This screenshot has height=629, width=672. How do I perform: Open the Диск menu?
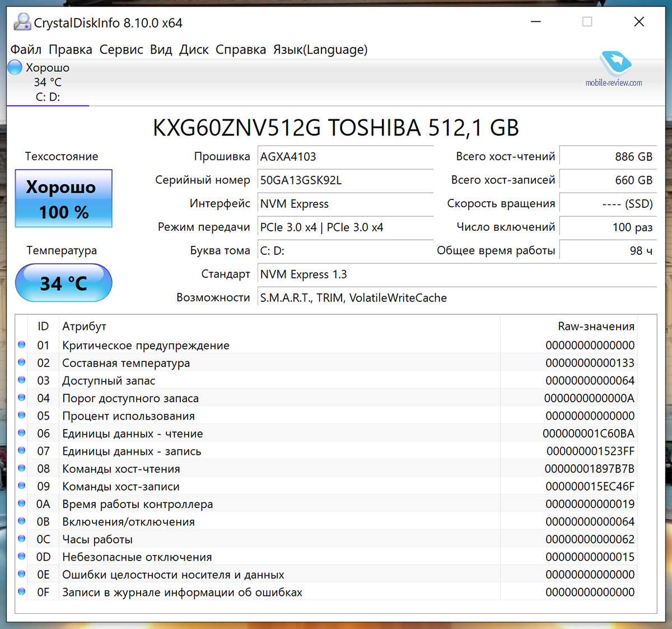pyautogui.click(x=194, y=50)
